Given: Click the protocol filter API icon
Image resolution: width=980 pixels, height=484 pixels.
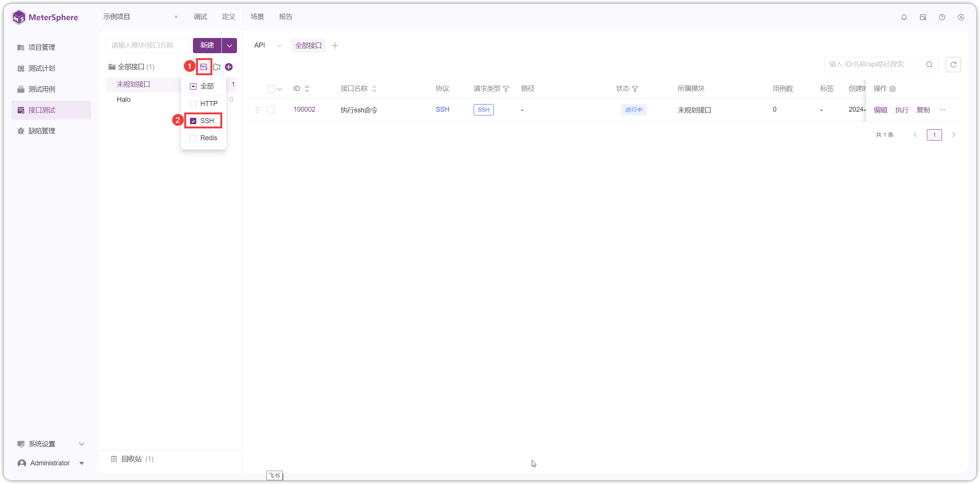Looking at the screenshot, I should [204, 67].
